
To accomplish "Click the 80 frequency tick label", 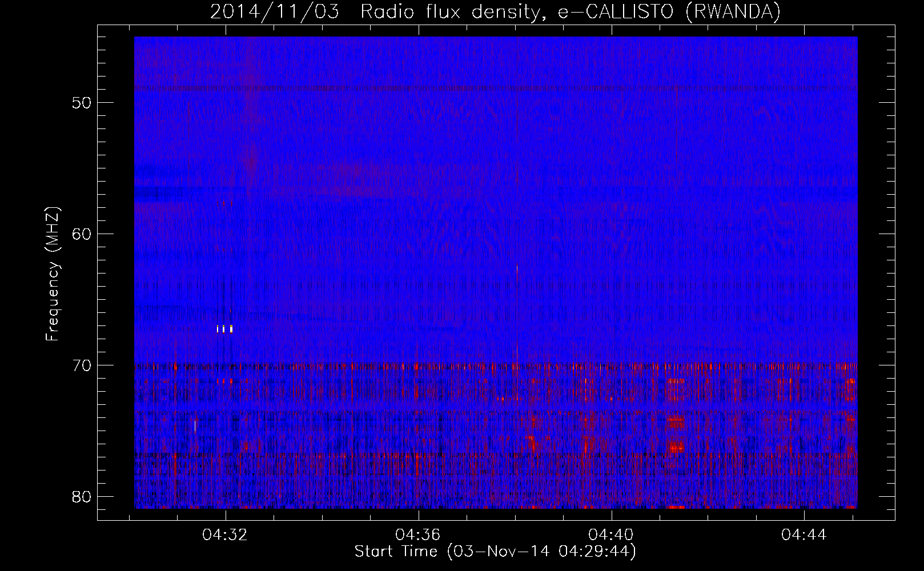I will point(82,497).
